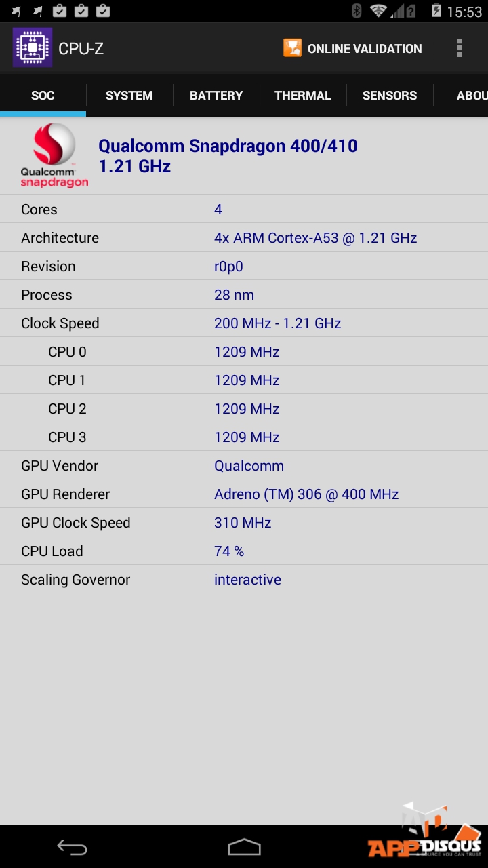Click the ONLINE VALIDATION button
This screenshot has height=868, width=488.
pos(364,49)
